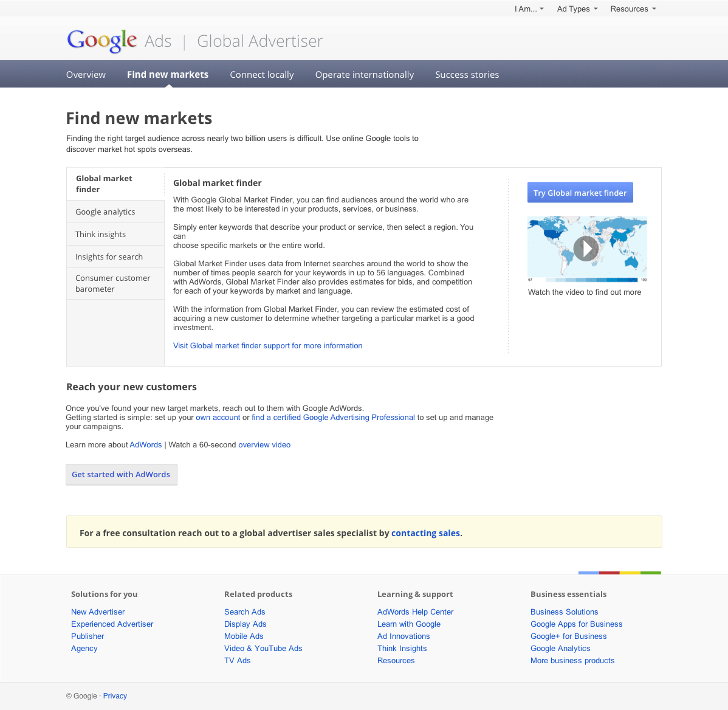
Task: Select Google analytics in the sidebar
Action: point(105,212)
